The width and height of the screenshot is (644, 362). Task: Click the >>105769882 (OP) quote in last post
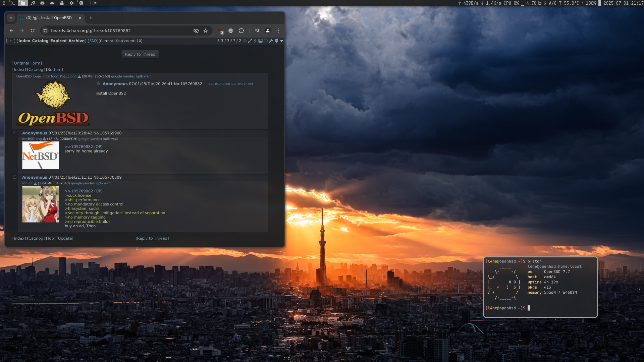point(84,191)
